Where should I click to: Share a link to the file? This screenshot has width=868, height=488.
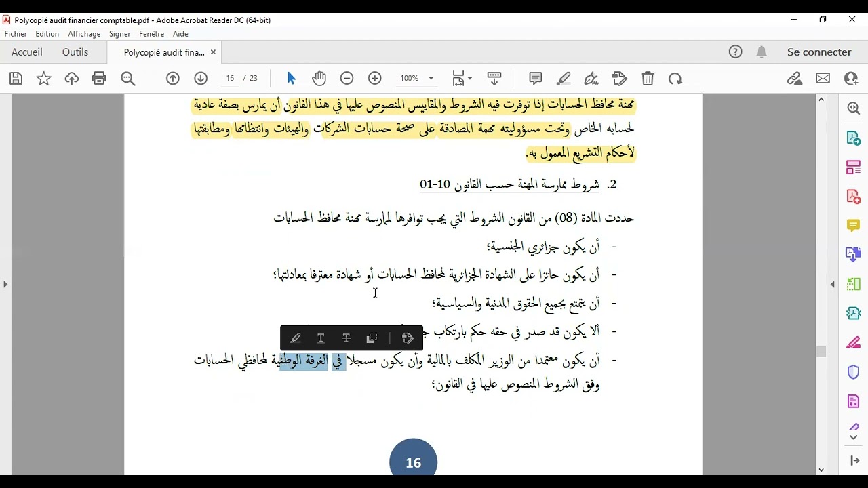click(x=795, y=79)
